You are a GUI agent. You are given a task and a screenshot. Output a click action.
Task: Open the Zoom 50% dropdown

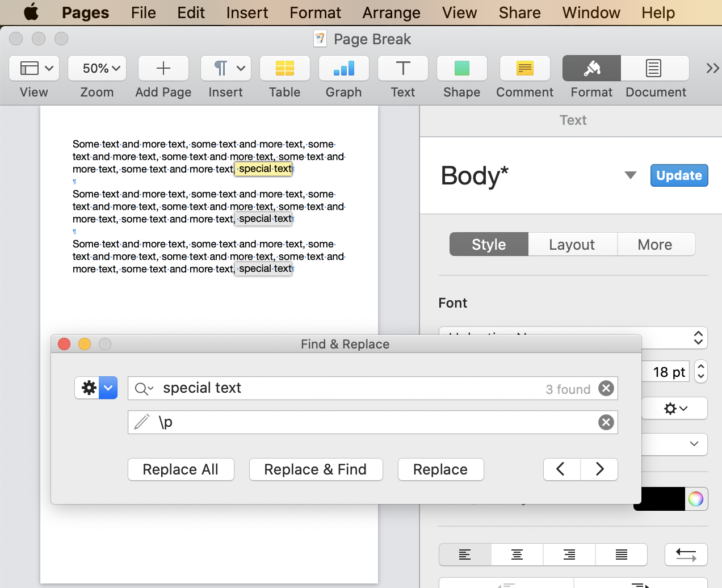97,69
